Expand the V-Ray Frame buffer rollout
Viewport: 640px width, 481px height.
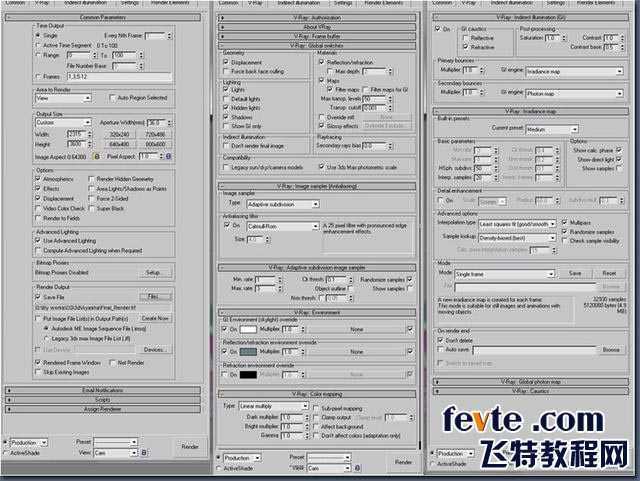pos(317,36)
